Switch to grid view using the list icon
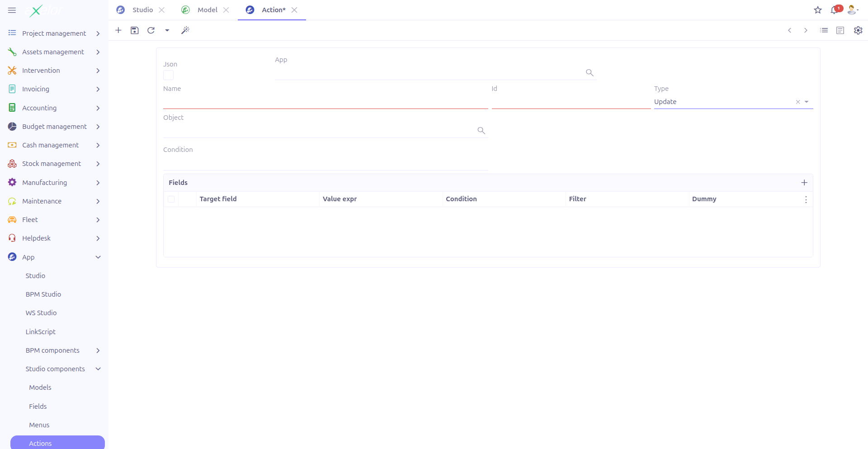The width and height of the screenshot is (868, 449). coord(824,30)
